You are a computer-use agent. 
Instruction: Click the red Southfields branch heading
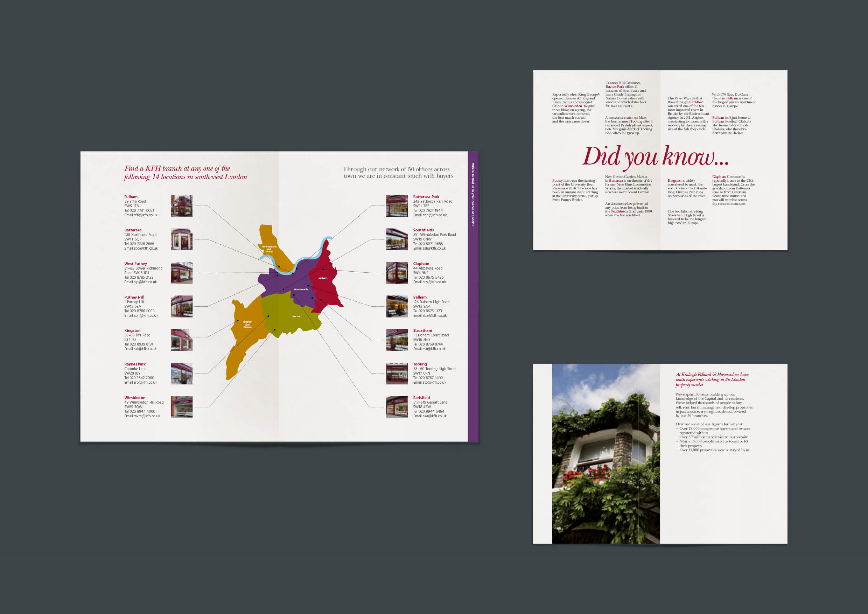click(x=423, y=230)
